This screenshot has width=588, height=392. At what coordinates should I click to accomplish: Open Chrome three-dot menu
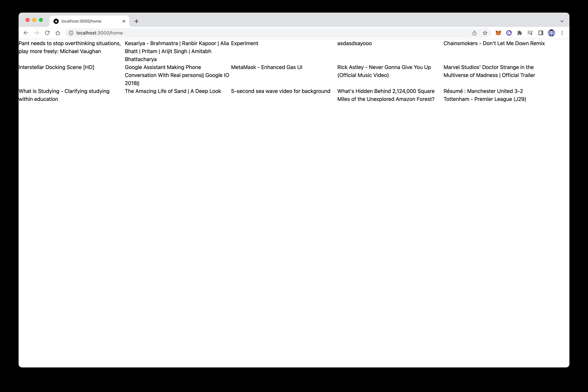click(562, 33)
